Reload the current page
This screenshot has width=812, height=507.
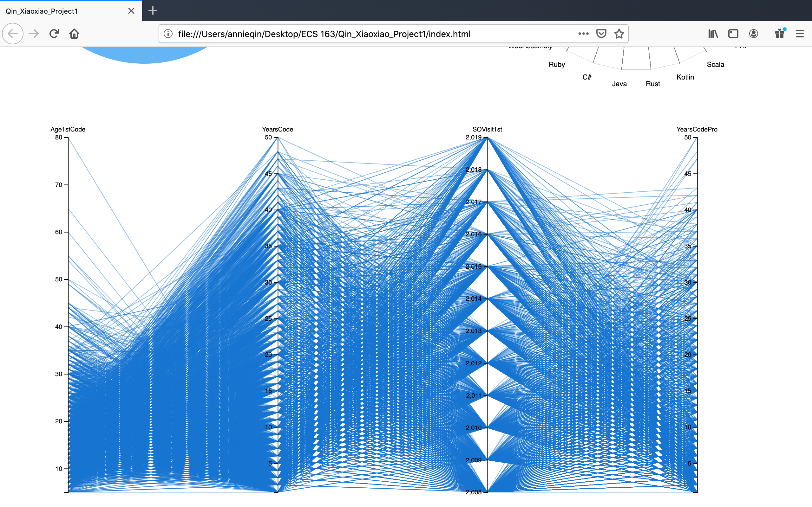54,34
